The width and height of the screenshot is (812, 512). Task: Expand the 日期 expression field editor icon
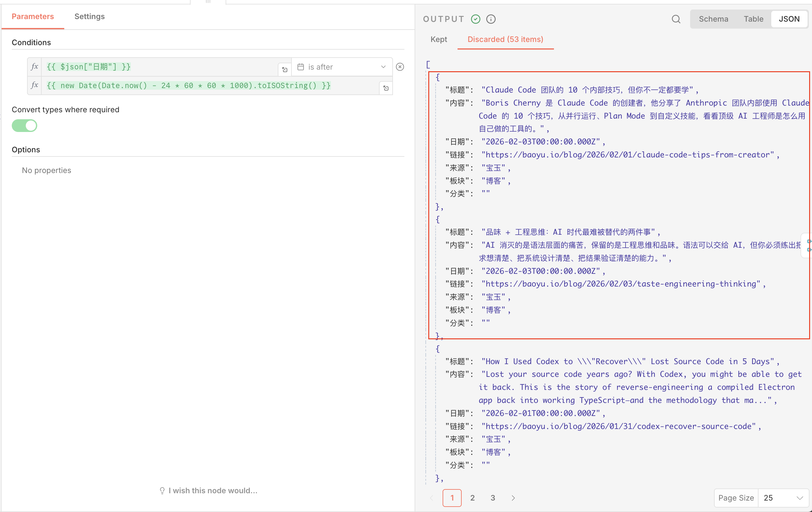click(x=284, y=70)
